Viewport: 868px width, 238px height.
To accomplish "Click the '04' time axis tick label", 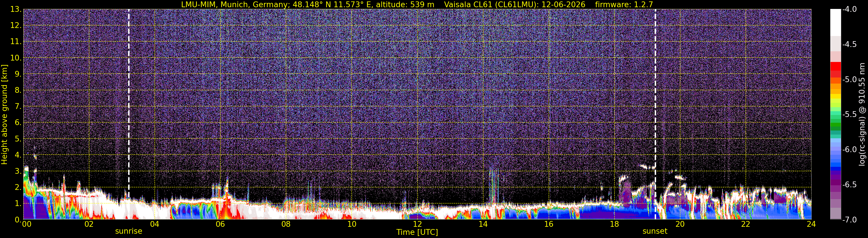I will (155, 224).
